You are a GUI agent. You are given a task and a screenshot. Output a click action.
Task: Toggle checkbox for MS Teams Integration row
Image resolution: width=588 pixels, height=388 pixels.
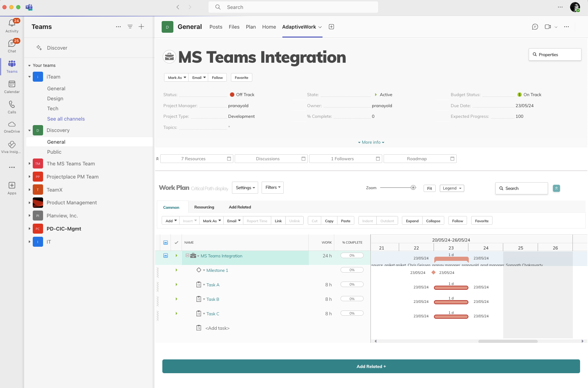[165, 256]
